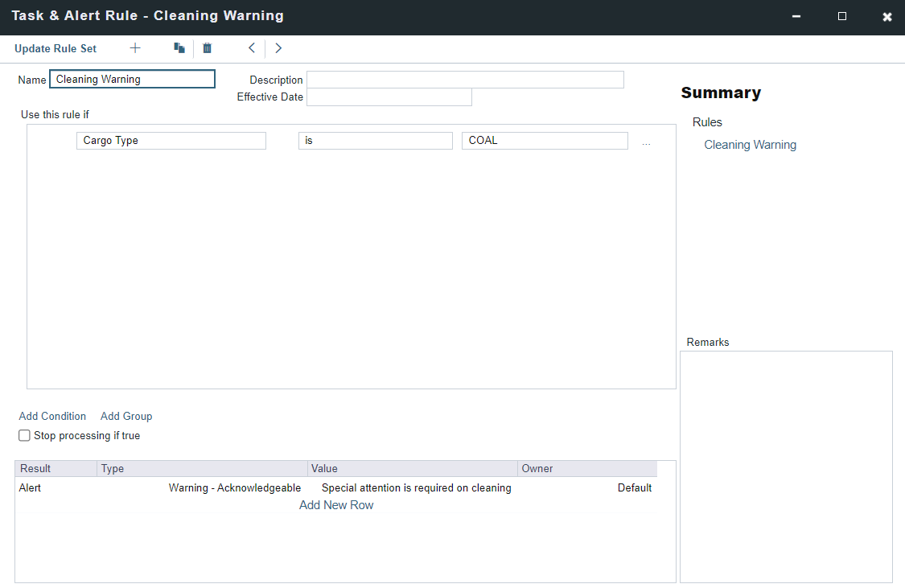The height and width of the screenshot is (588, 905).
Task: Enable Stop processing if true checkbox
Action: tap(24, 436)
